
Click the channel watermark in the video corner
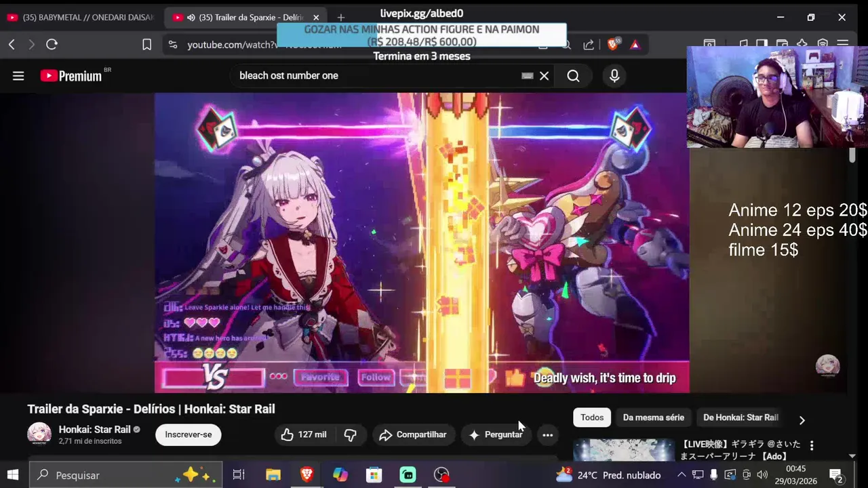(x=827, y=366)
